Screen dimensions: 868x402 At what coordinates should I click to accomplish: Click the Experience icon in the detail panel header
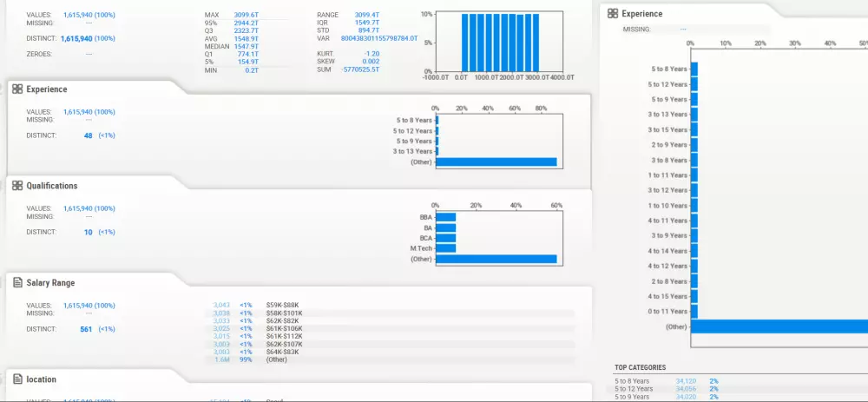[613, 13]
